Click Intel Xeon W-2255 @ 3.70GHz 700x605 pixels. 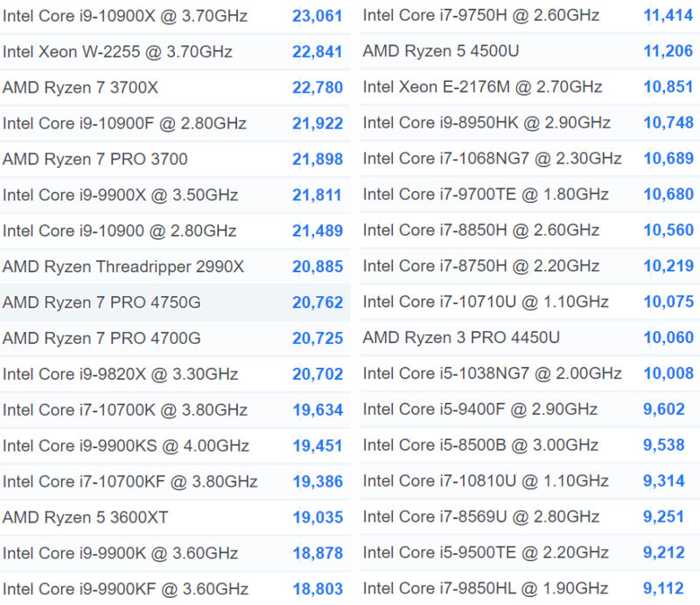(x=117, y=52)
